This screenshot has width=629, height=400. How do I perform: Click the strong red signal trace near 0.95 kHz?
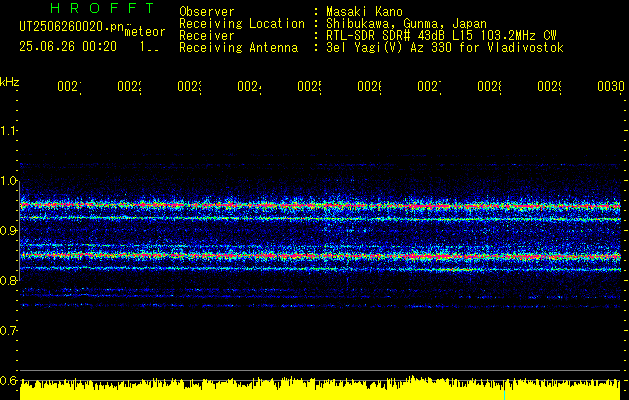pos(320,206)
